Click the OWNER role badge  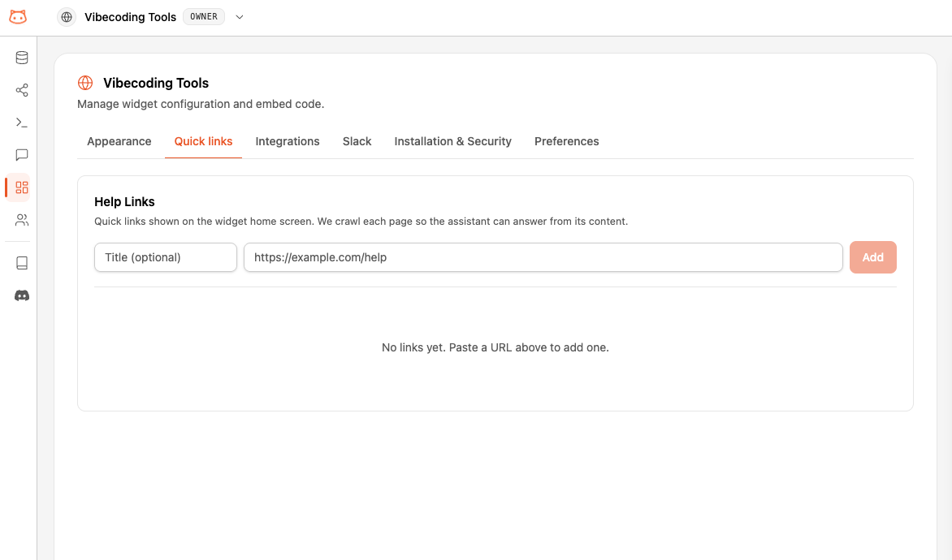204,17
